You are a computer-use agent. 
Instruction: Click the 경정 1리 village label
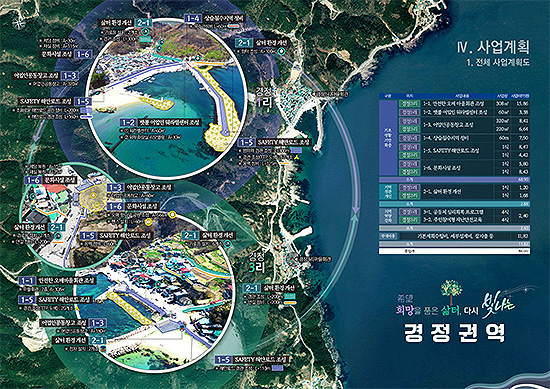click(263, 98)
